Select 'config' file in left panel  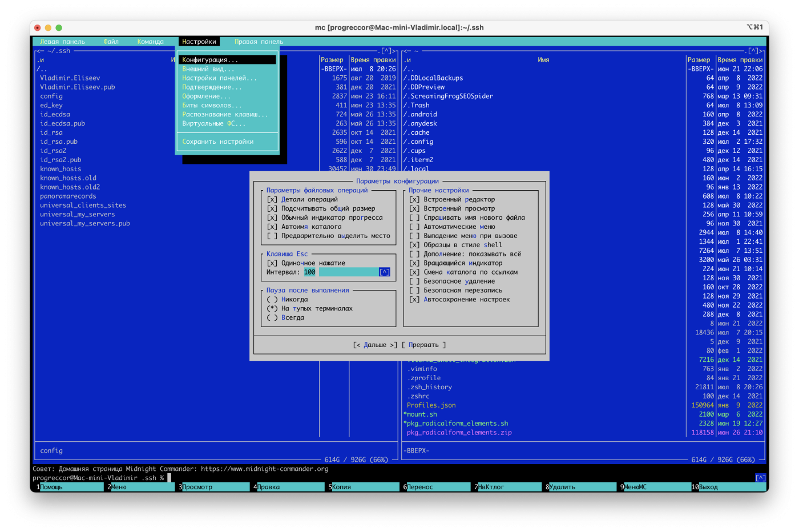51,96
